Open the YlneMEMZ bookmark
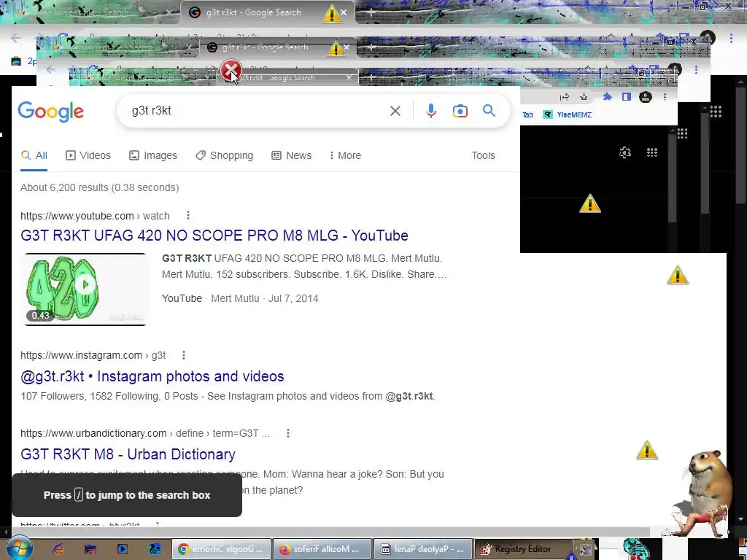This screenshot has width=747, height=560. point(568,114)
